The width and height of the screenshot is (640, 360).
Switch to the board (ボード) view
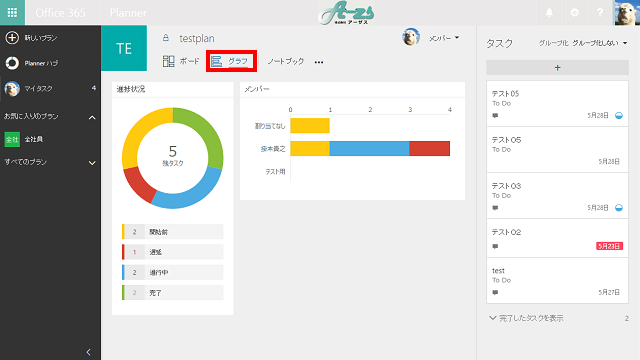click(x=181, y=61)
